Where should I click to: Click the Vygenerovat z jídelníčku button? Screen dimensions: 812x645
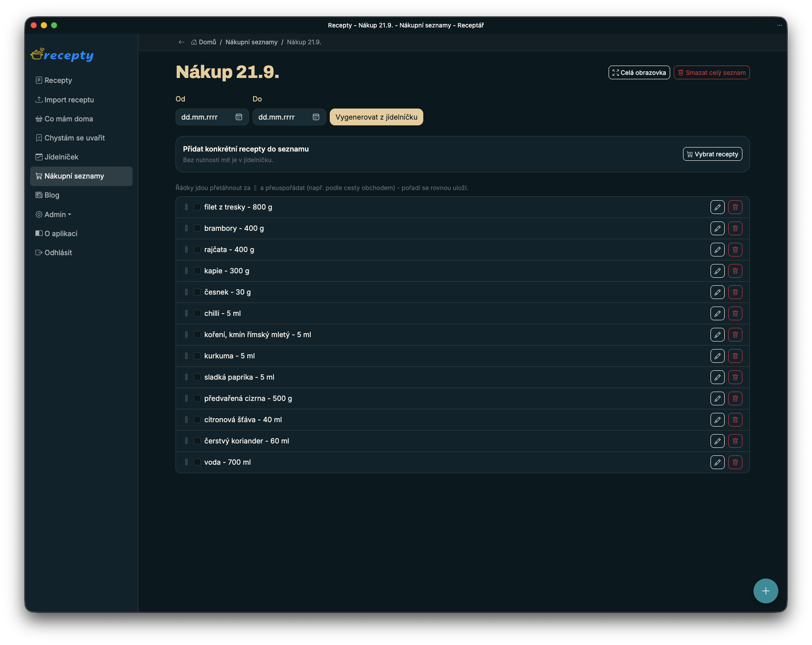376,117
